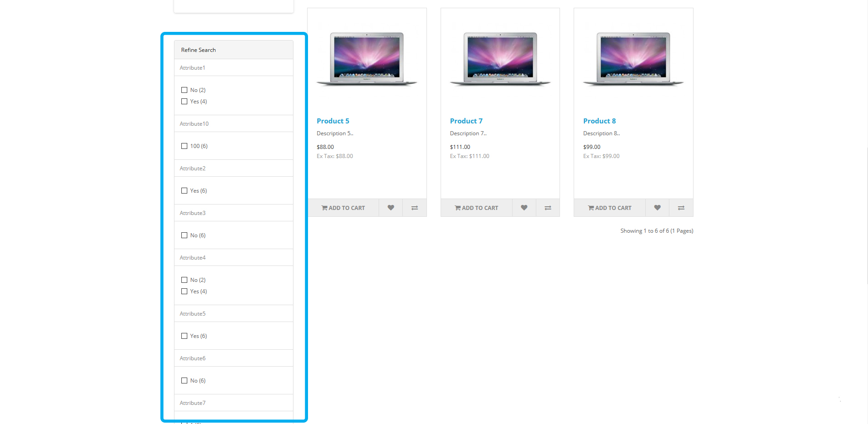Check Attribute3 No (6) filter
Image resolution: width=868 pixels, height=424 pixels.
(184, 235)
